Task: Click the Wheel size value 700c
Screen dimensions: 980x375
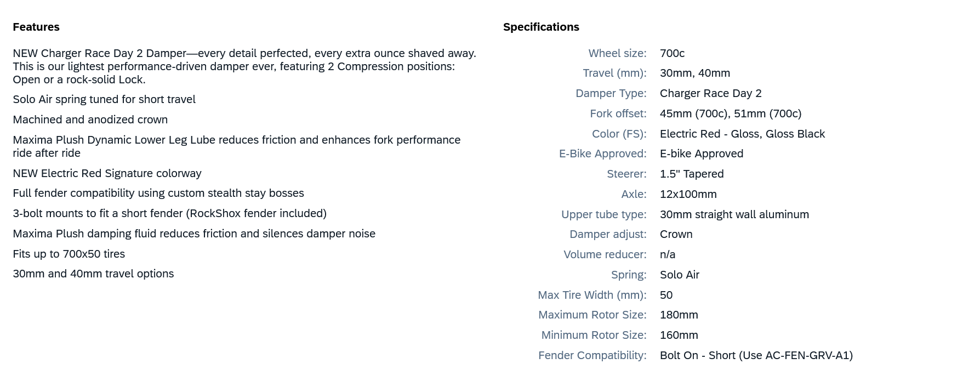Action: [672, 53]
